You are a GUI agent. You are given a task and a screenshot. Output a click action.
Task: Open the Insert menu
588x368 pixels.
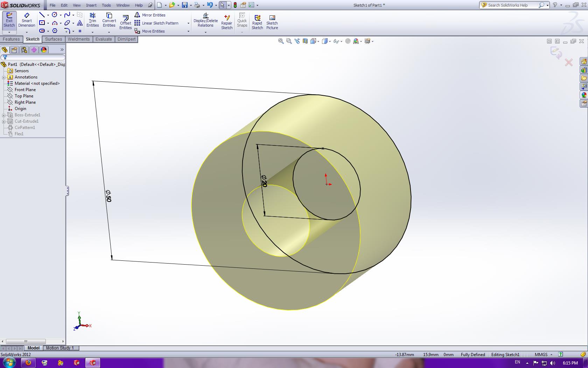[91, 5]
